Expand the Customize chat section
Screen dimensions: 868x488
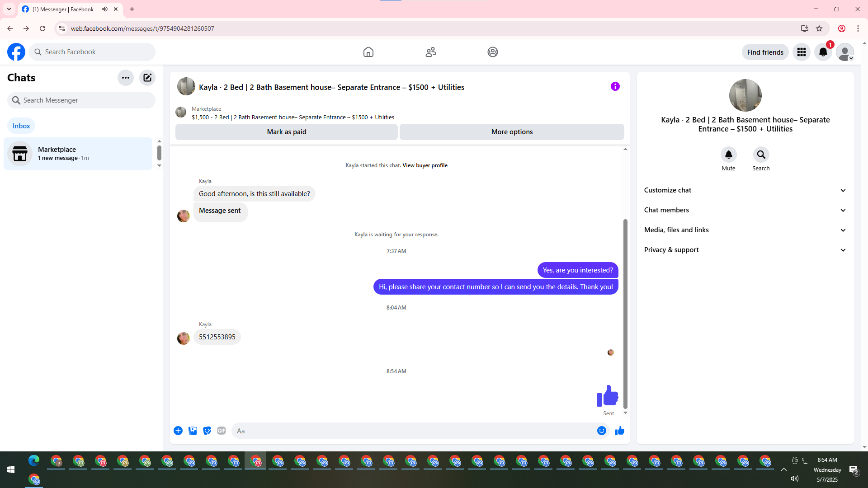coord(745,190)
